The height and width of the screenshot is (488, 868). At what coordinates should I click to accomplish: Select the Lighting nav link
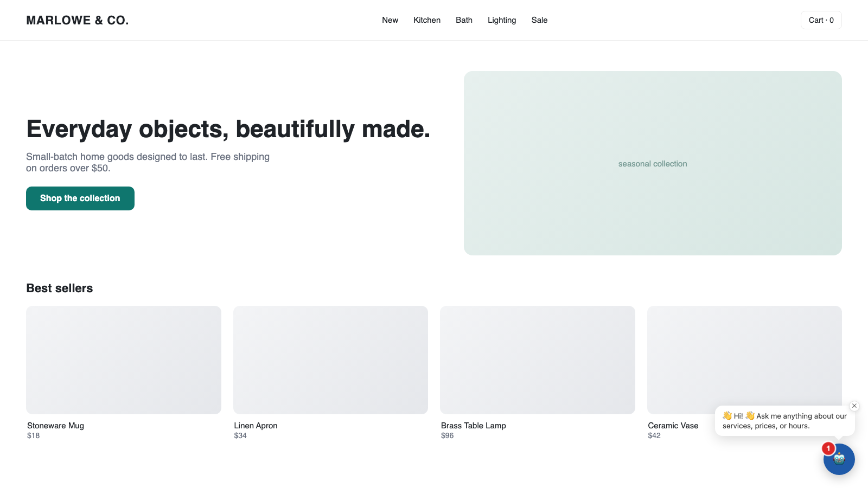point(502,20)
